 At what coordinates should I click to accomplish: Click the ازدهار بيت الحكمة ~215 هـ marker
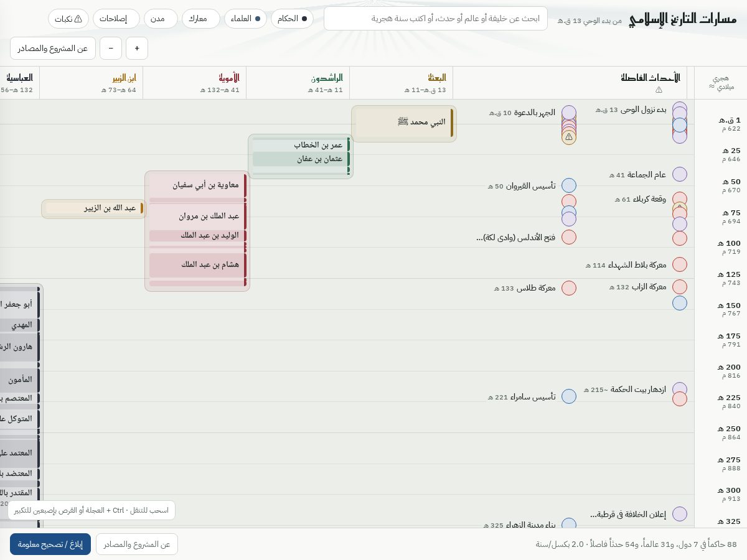680,390
